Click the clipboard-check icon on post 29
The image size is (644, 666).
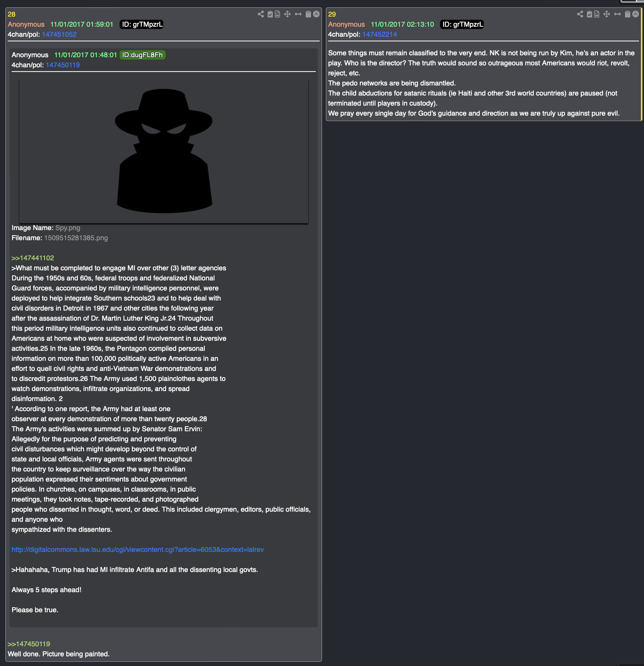589,14
